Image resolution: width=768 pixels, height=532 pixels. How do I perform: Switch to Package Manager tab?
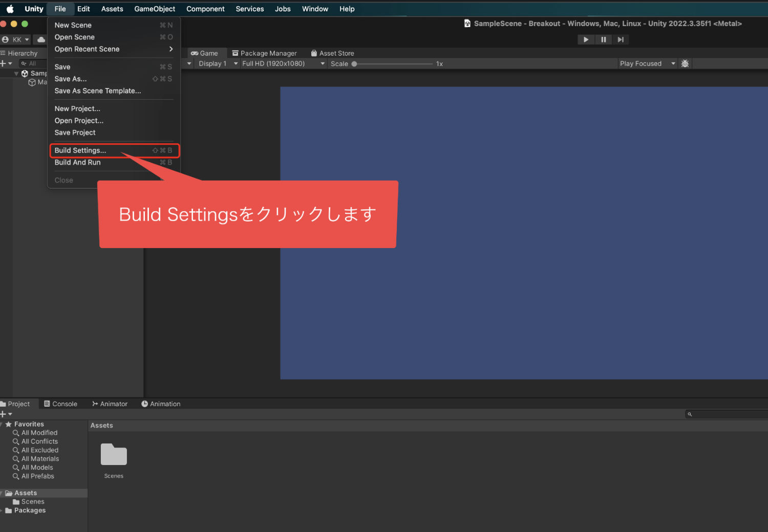[x=264, y=53]
